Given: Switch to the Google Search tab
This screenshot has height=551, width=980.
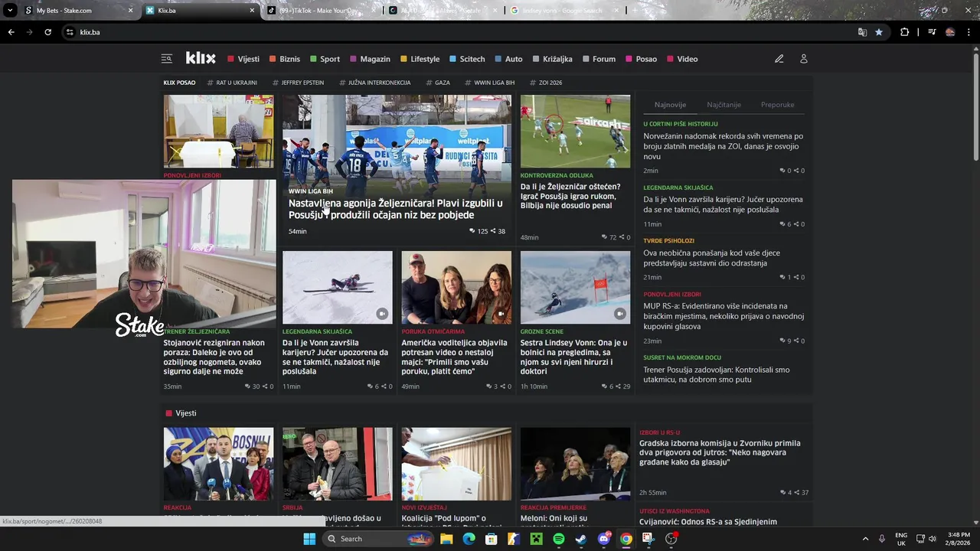Looking at the screenshot, I should click(x=564, y=11).
